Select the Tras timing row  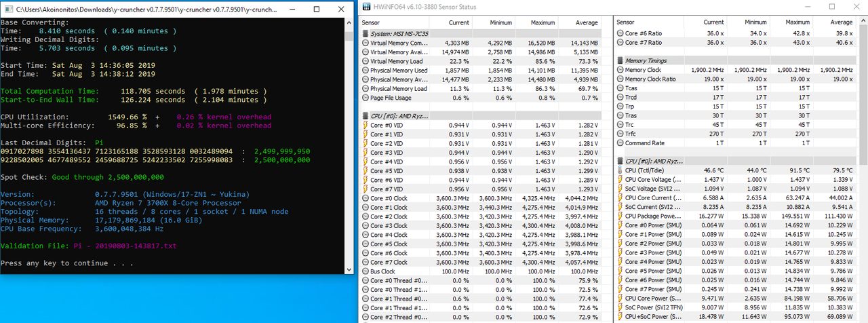tap(736, 115)
